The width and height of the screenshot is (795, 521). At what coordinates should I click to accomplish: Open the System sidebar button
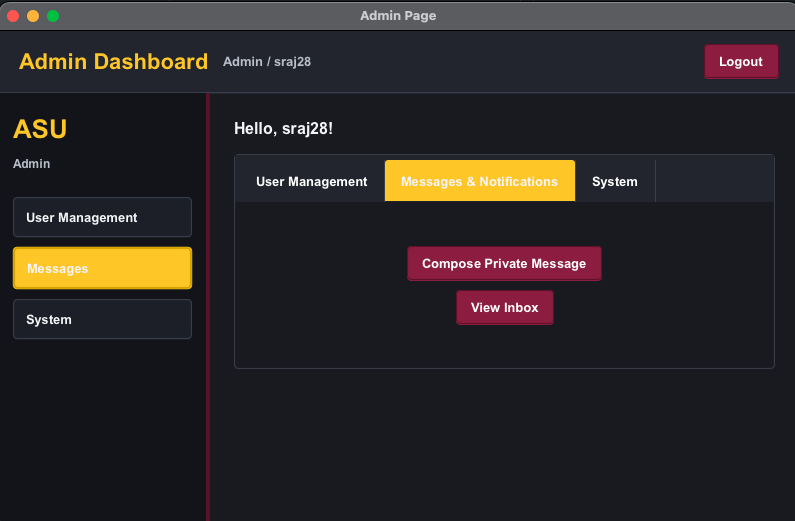(102, 319)
